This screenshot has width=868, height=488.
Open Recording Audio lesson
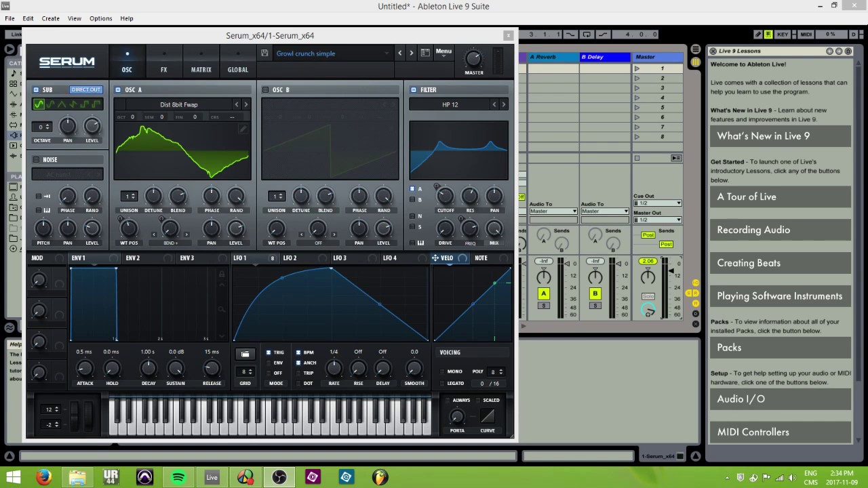780,230
